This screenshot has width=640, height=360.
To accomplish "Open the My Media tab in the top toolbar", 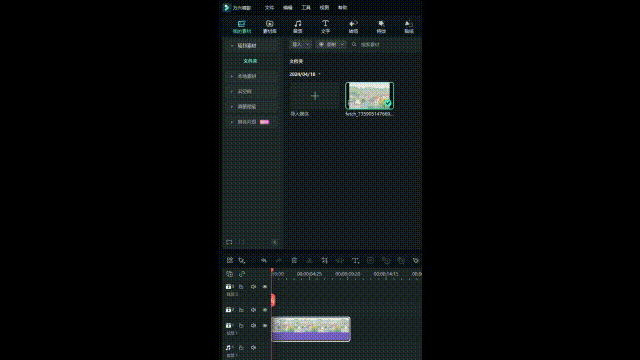I will 242,27.
